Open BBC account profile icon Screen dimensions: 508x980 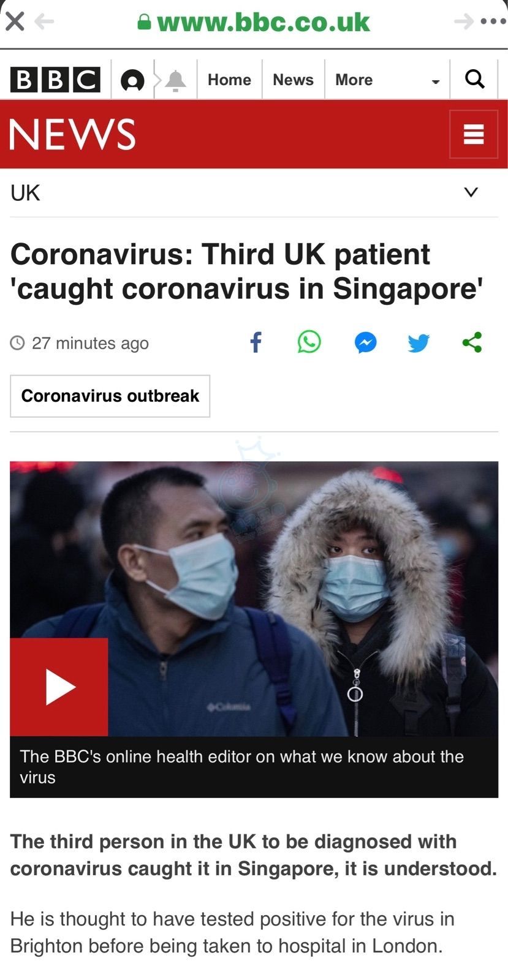tap(132, 80)
